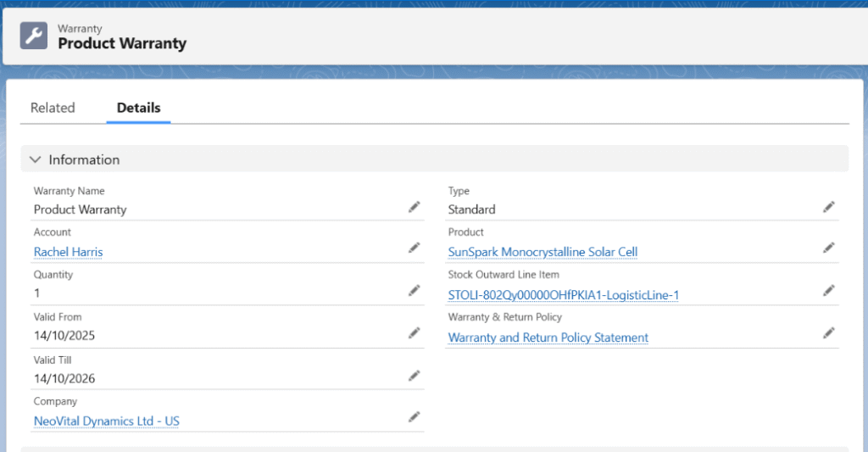This screenshot has height=452, width=868.
Task: Open NeoVital Dynamics Ltd - US link
Action: click(x=106, y=421)
